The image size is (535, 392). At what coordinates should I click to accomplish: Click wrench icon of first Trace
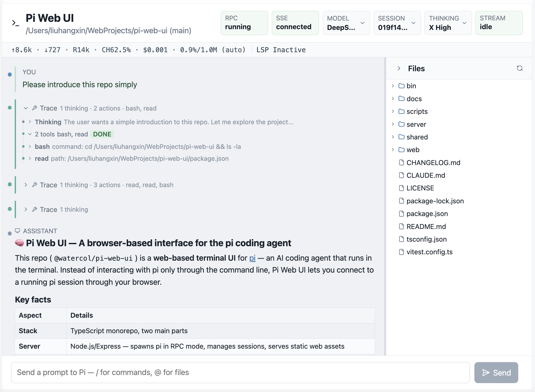coord(34,108)
